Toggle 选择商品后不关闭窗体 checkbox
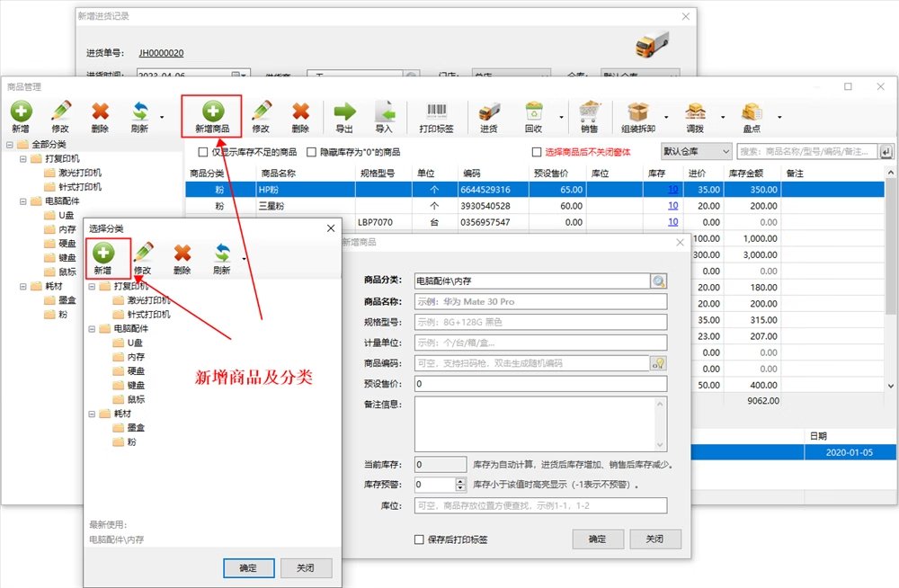This screenshot has width=899, height=588. point(537,152)
